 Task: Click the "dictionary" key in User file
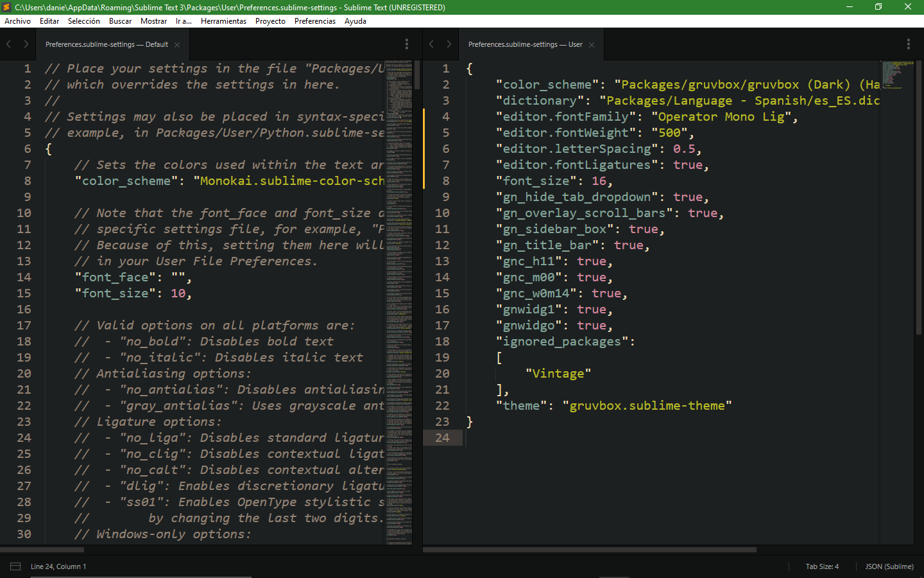pos(540,101)
